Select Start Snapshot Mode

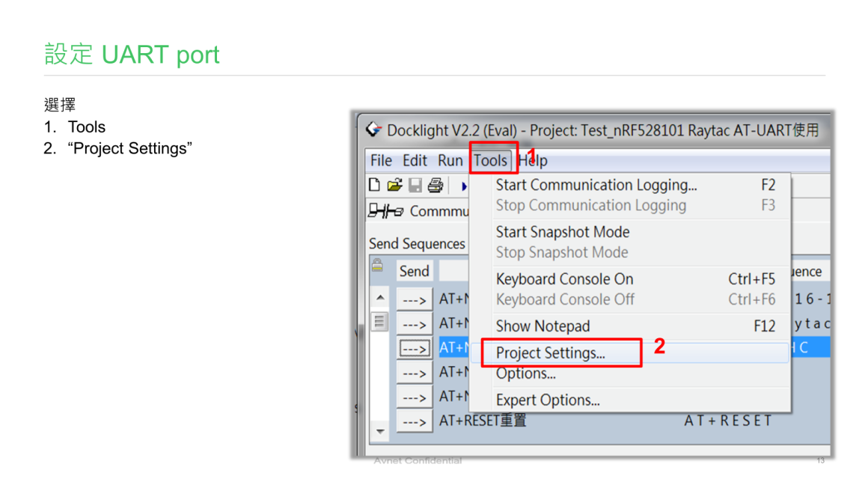pos(562,232)
